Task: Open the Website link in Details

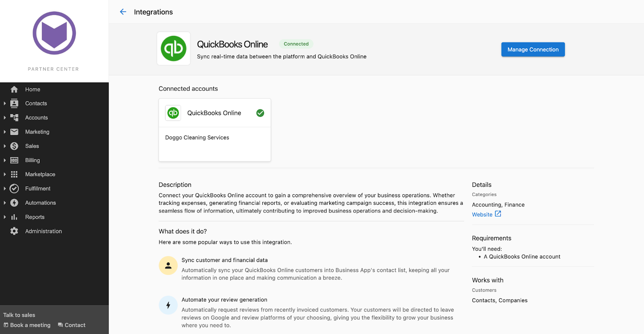Action: (x=482, y=214)
